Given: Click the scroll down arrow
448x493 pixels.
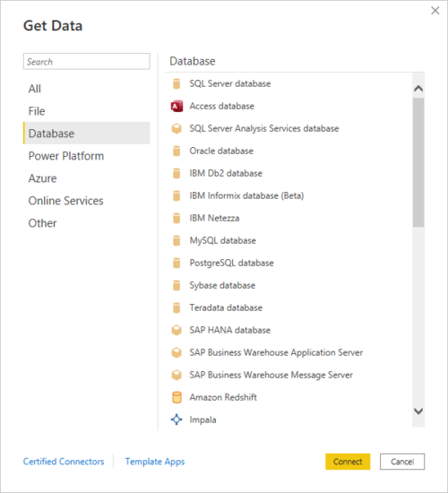Looking at the screenshot, I should [x=418, y=411].
